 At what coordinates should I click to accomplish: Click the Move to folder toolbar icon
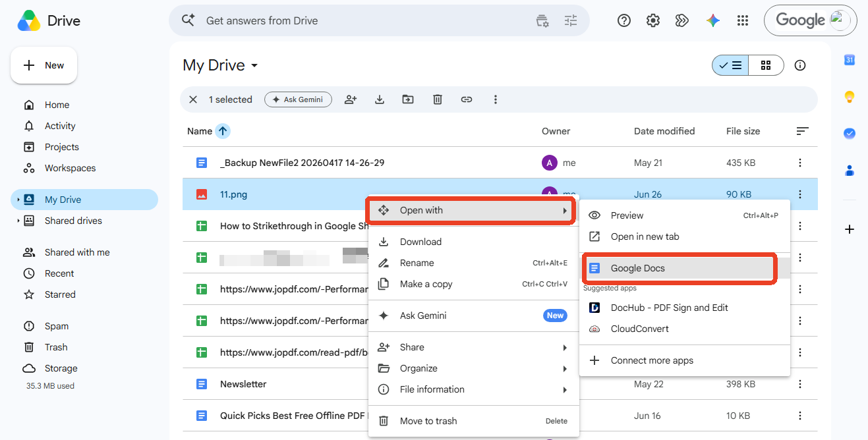pos(408,99)
